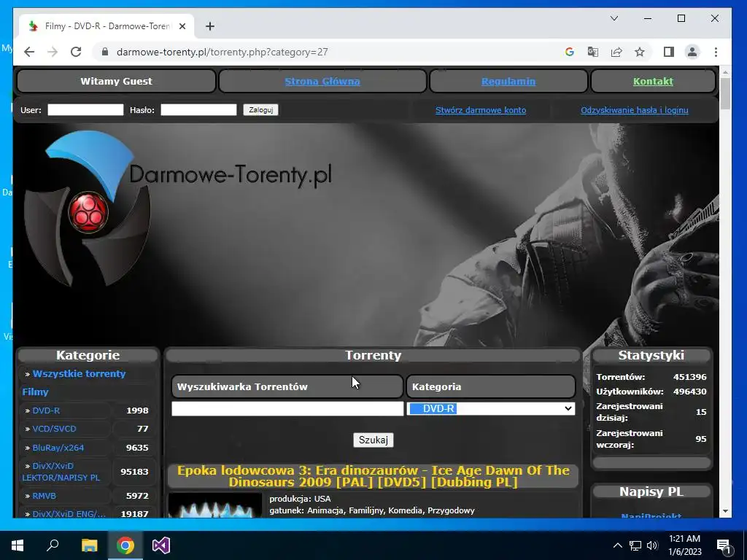747x560 pixels.
Task: Click the network tray icon
Action: point(635,545)
